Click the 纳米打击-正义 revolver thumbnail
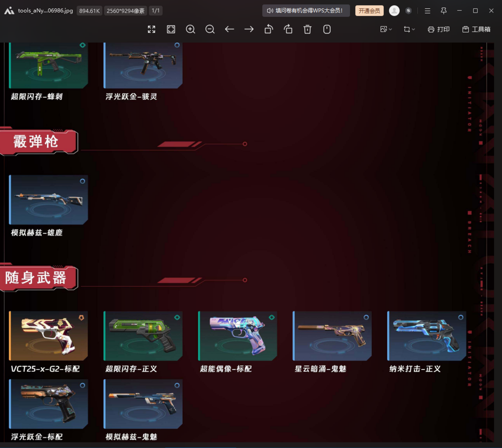The height and width of the screenshot is (448, 502). coord(427,336)
